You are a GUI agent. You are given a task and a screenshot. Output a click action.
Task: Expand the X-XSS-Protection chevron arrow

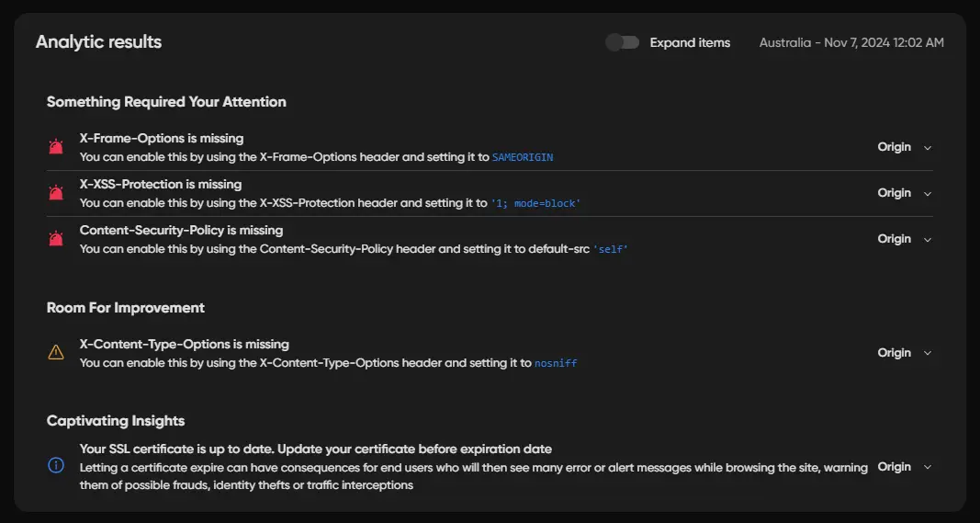928,194
